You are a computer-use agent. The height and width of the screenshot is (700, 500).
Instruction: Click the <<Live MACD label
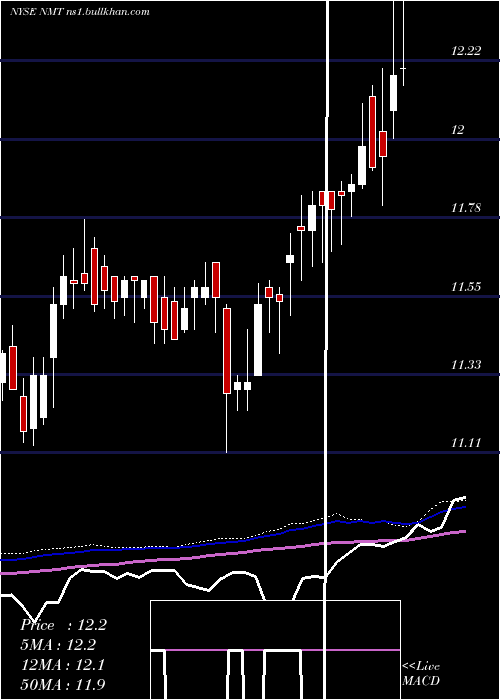421,674
